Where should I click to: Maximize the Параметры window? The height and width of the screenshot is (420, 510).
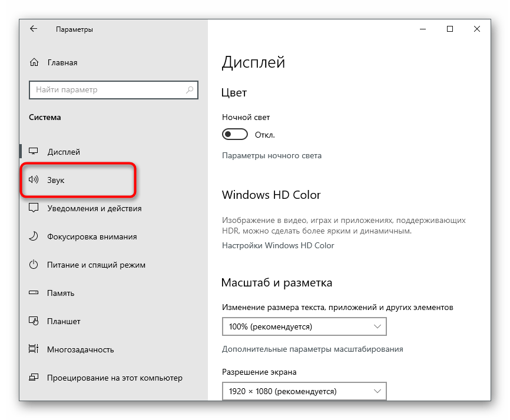coord(450,29)
